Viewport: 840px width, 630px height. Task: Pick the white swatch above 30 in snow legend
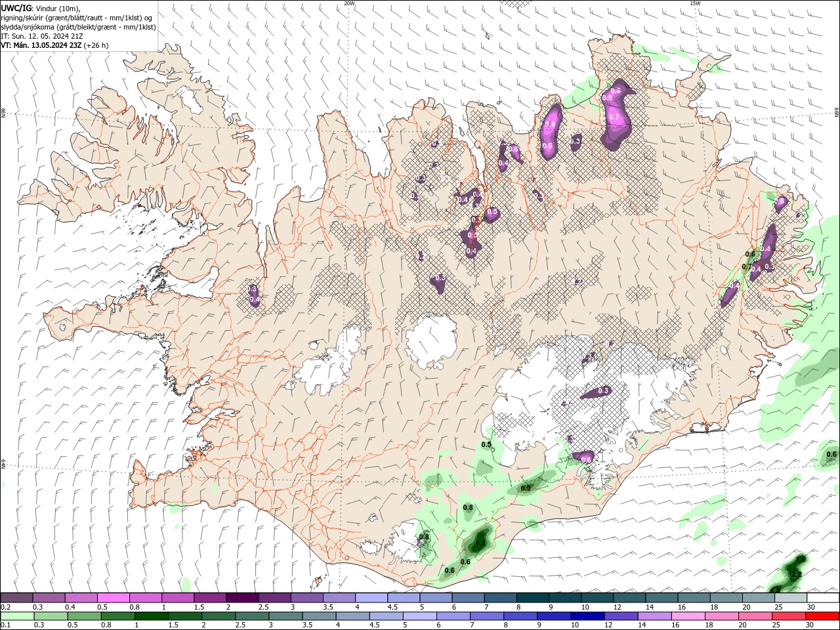click(823, 597)
